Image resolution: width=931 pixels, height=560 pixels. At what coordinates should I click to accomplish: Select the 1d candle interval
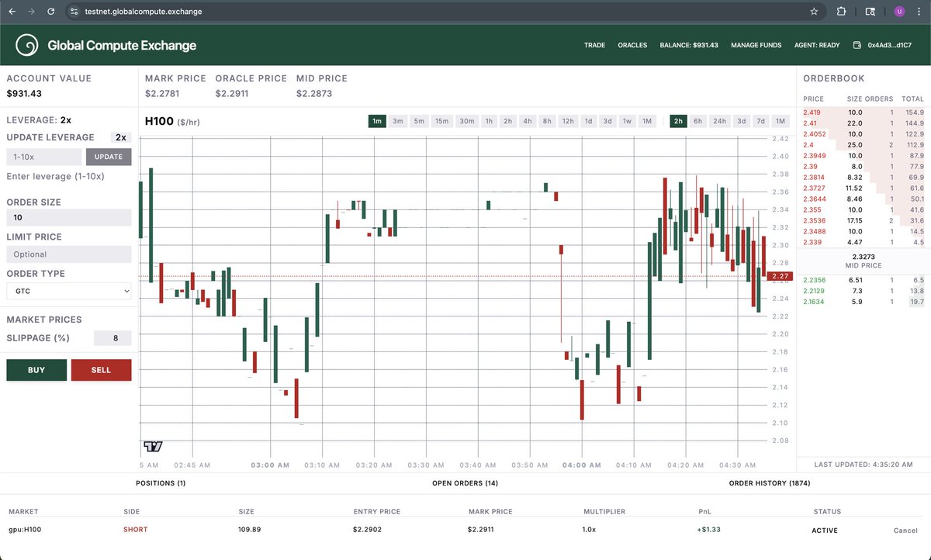(x=589, y=121)
